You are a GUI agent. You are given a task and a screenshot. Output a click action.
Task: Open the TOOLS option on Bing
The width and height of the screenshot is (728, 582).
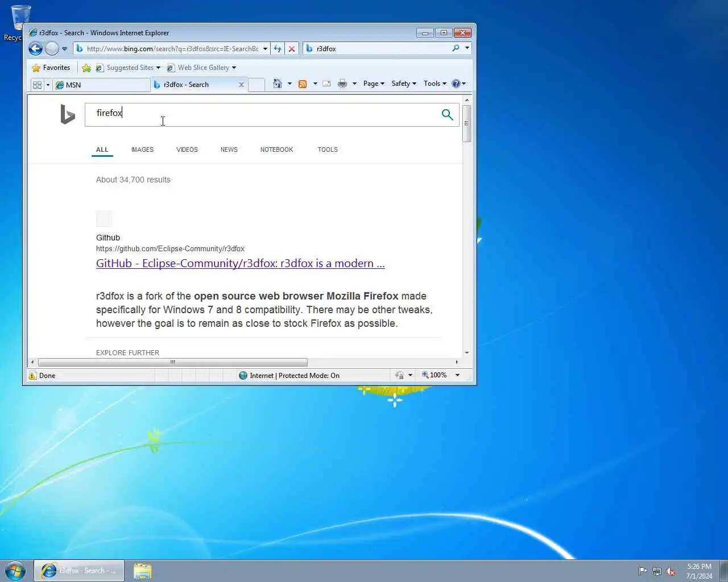coord(328,149)
